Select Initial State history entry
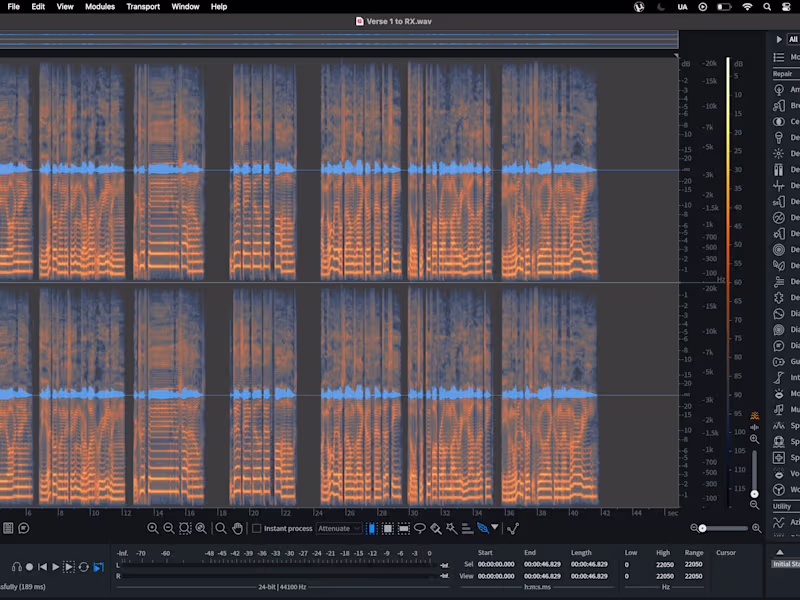 pos(786,564)
